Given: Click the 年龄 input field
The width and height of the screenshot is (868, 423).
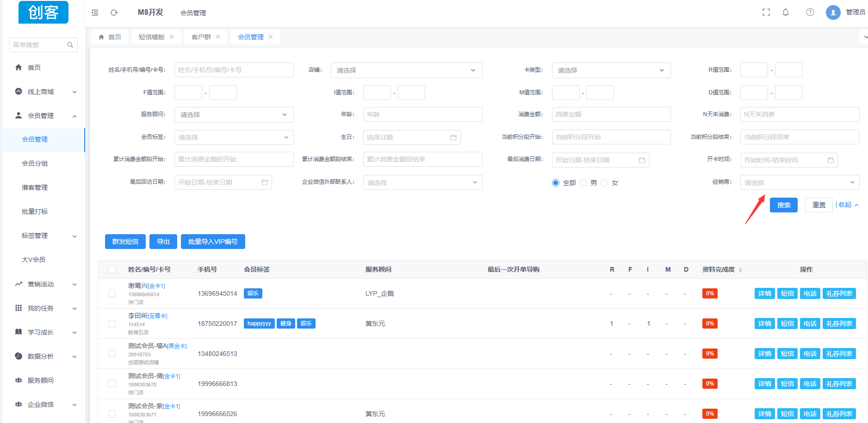Looking at the screenshot, I should 422,114.
